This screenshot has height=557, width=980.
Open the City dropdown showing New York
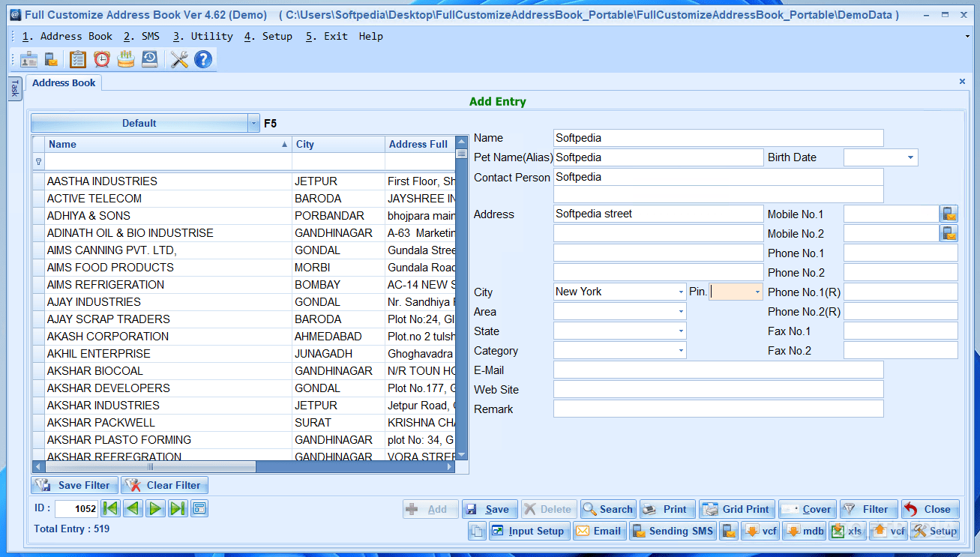pyautogui.click(x=679, y=291)
